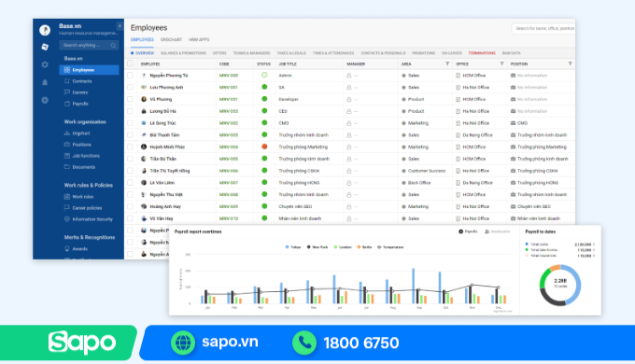
Task: Open the AREA column filter
Action: [x=447, y=64]
